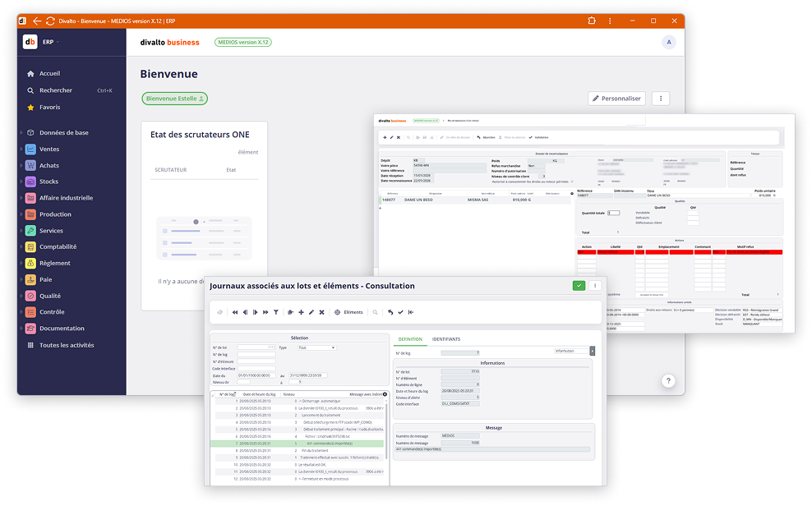Tick the expired return rights authorization checkbox
Viewport: 812px width, 506px height.
coord(573,181)
